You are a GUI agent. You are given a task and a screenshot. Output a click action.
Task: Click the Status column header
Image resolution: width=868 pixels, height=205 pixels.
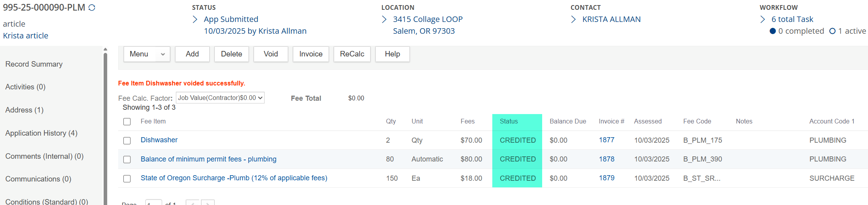coord(509,122)
